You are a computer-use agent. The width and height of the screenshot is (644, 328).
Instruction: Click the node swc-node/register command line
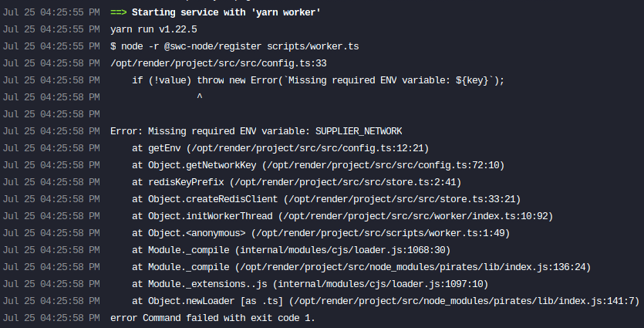click(234, 46)
